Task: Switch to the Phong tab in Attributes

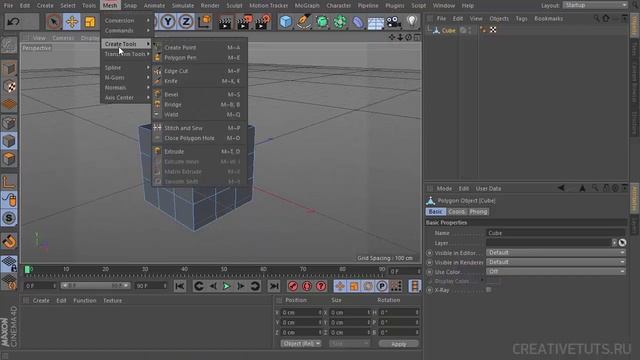Action: [478, 212]
